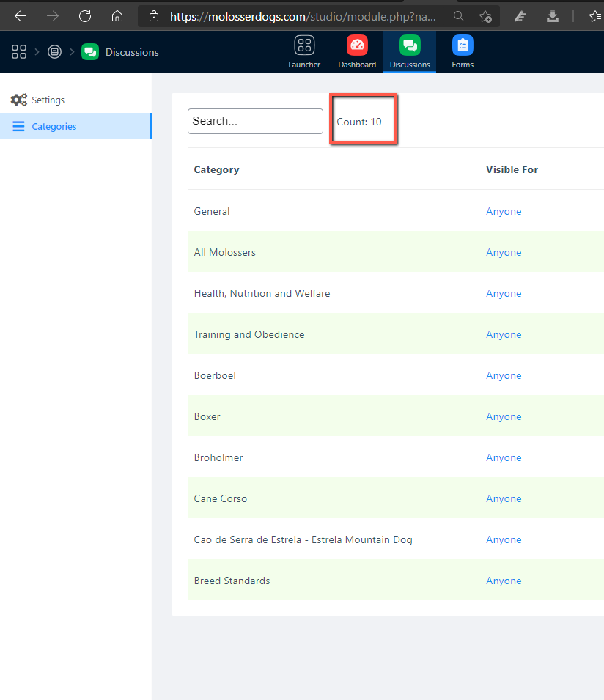Click the Discussions breadcrumb label
This screenshot has width=604, height=700.
pyautogui.click(x=132, y=52)
